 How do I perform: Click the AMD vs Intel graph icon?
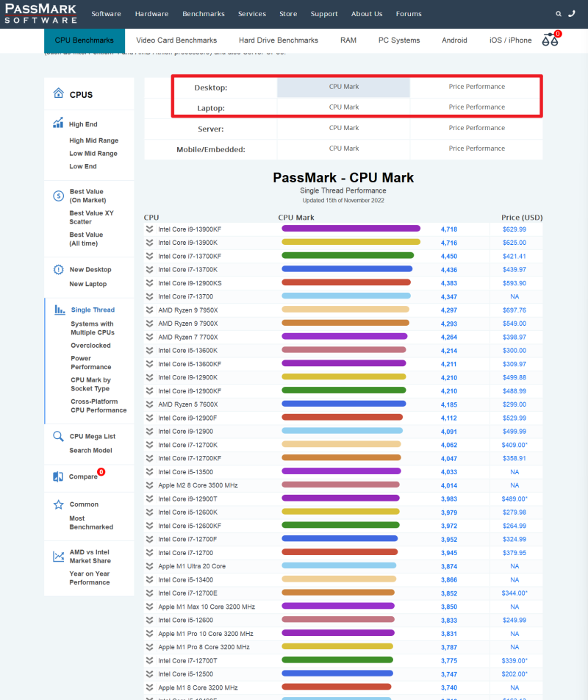59,556
